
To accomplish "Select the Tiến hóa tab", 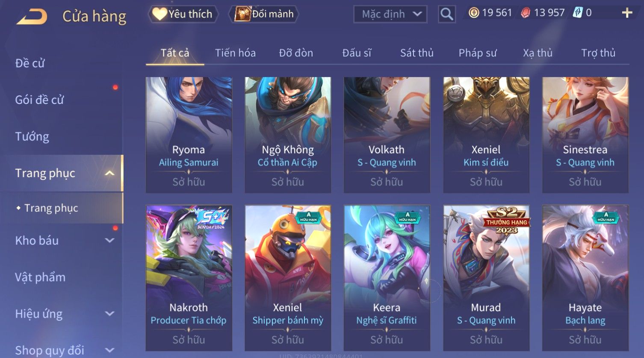I will (x=235, y=53).
